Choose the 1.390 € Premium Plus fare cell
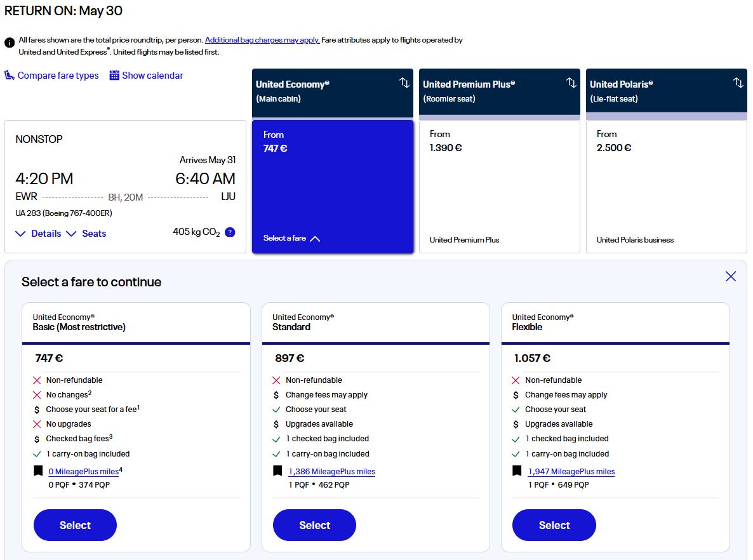 click(500, 186)
